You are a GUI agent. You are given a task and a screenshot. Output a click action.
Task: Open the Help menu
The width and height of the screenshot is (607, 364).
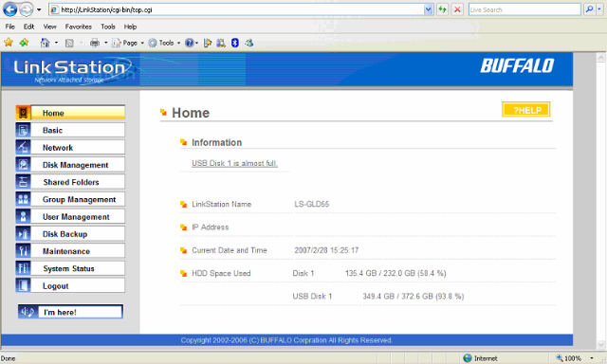click(x=130, y=27)
